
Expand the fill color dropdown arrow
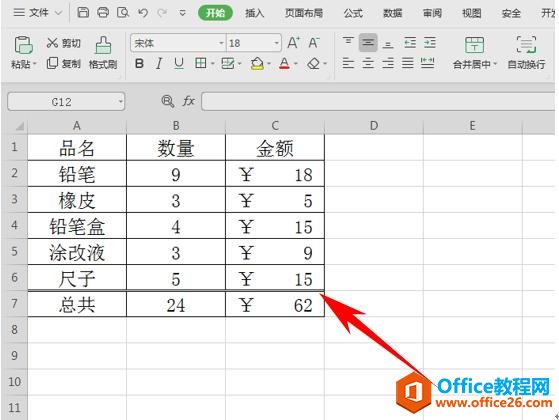click(x=269, y=64)
